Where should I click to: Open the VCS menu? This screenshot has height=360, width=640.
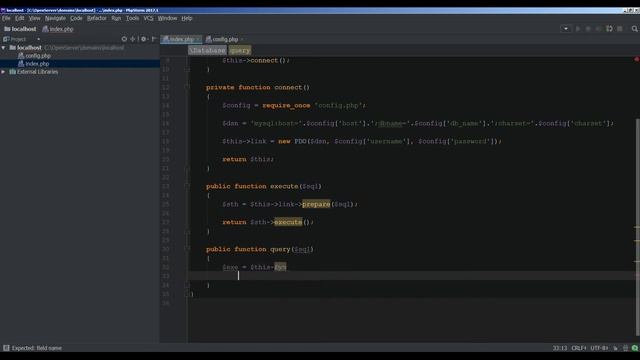click(x=148, y=18)
